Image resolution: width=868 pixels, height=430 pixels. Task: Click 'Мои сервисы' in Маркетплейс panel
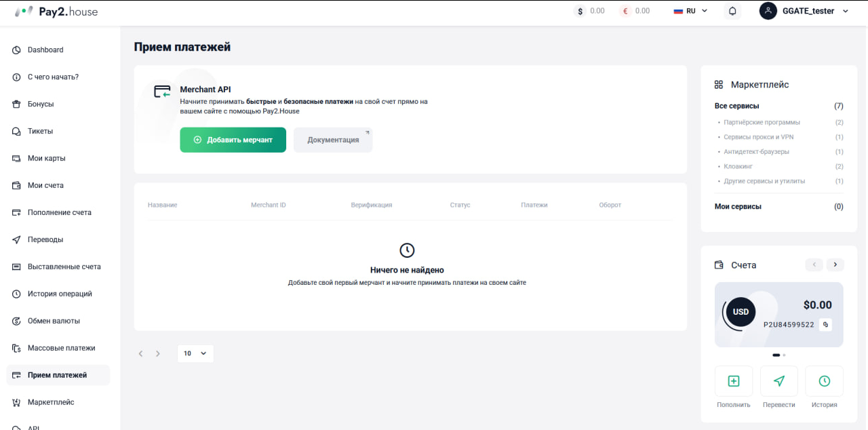(738, 207)
